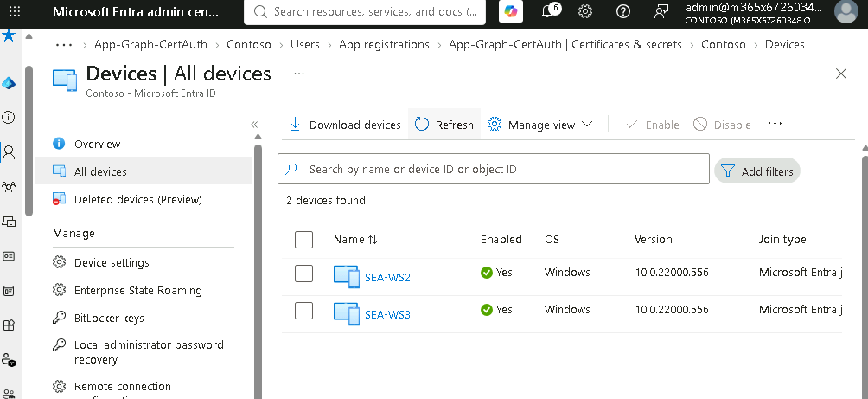Click the Enable command
This screenshot has width=868, height=399.
pyautogui.click(x=652, y=125)
